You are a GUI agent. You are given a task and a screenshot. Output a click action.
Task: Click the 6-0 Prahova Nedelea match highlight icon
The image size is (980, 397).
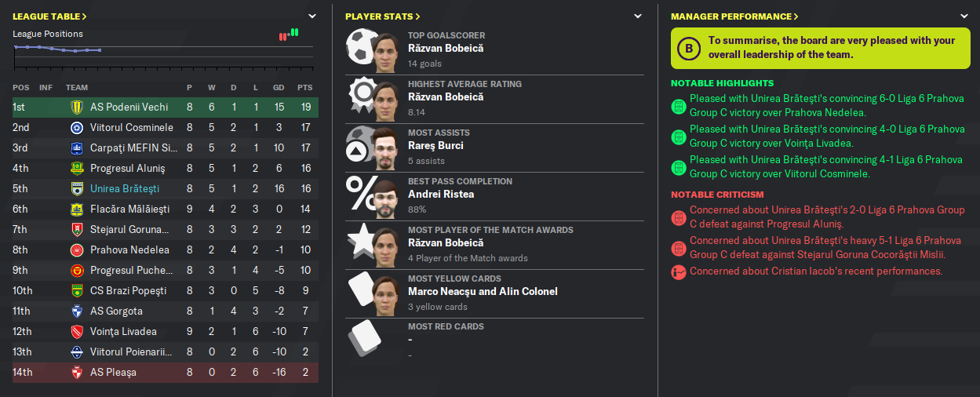679,106
